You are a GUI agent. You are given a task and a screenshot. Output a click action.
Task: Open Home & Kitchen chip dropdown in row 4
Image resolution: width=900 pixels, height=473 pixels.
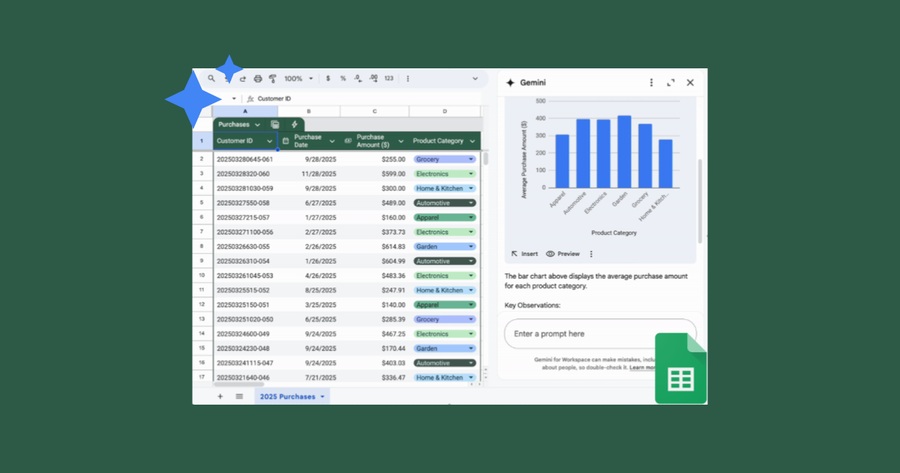click(x=471, y=188)
